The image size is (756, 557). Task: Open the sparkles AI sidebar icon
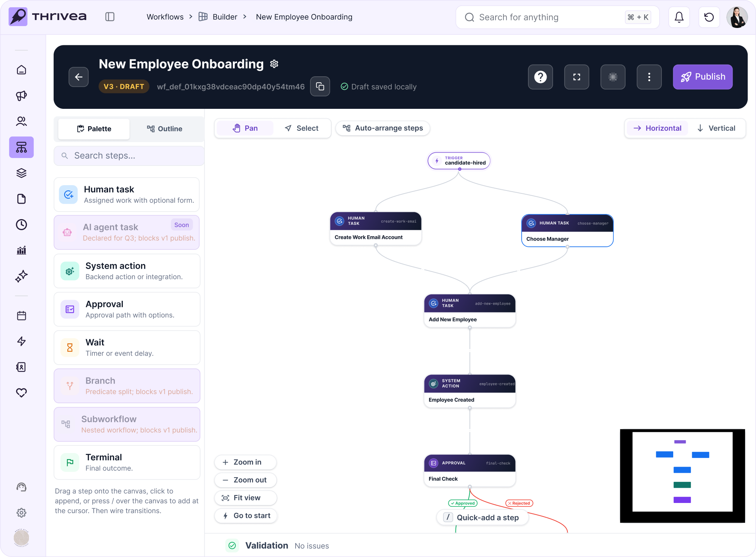22,276
